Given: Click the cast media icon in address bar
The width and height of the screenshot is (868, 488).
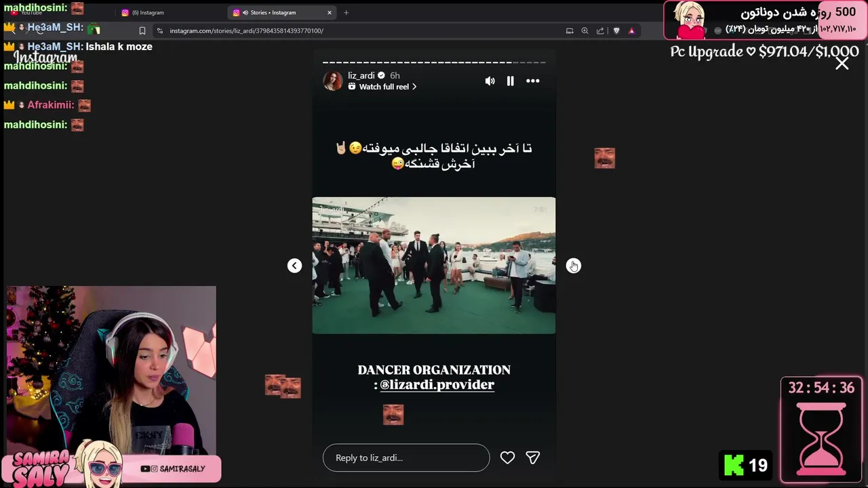Looking at the screenshot, I should coord(570,30).
